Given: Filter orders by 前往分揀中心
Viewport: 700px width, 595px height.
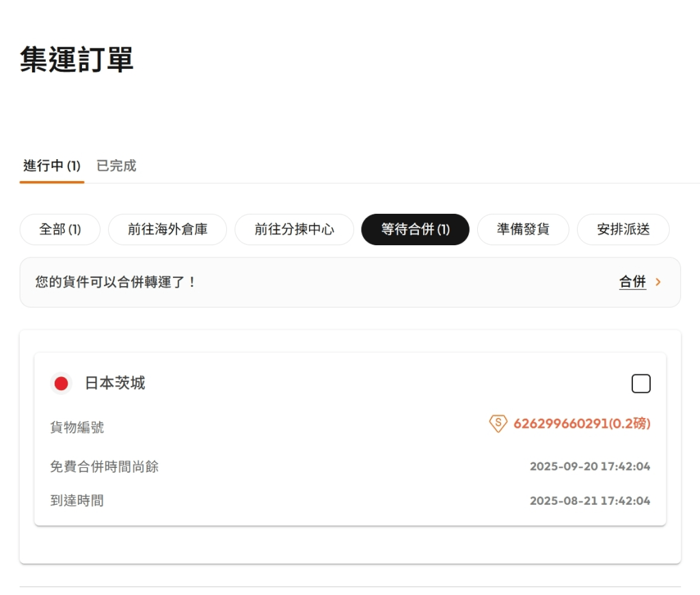Looking at the screenshot, I should (x=294, y=230).
